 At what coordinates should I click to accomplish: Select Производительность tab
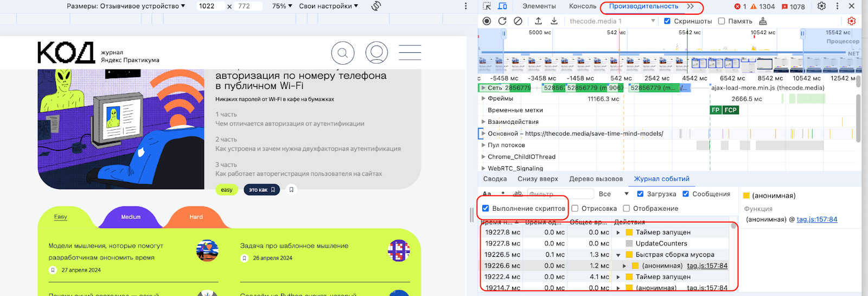643,6
